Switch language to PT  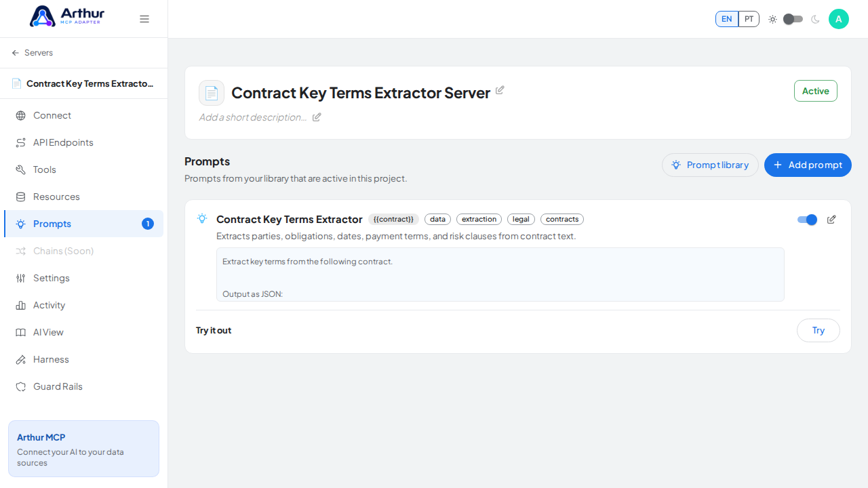click(749, 19)
